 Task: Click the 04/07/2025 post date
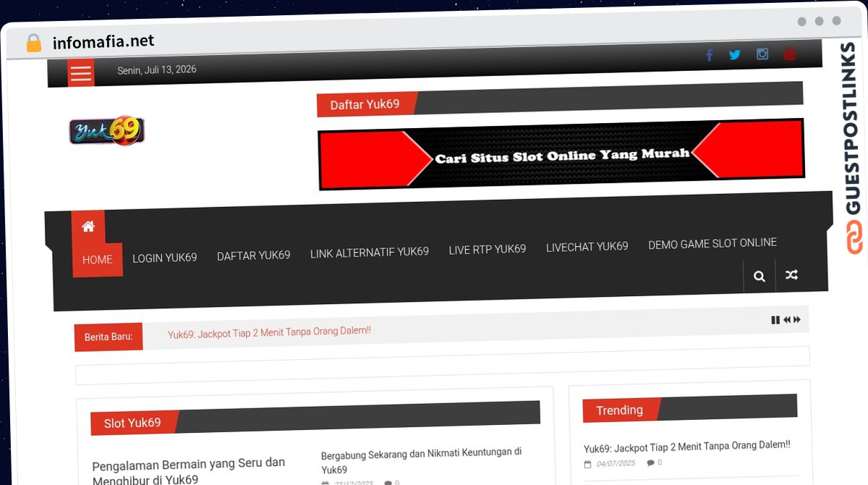[615, 463]
